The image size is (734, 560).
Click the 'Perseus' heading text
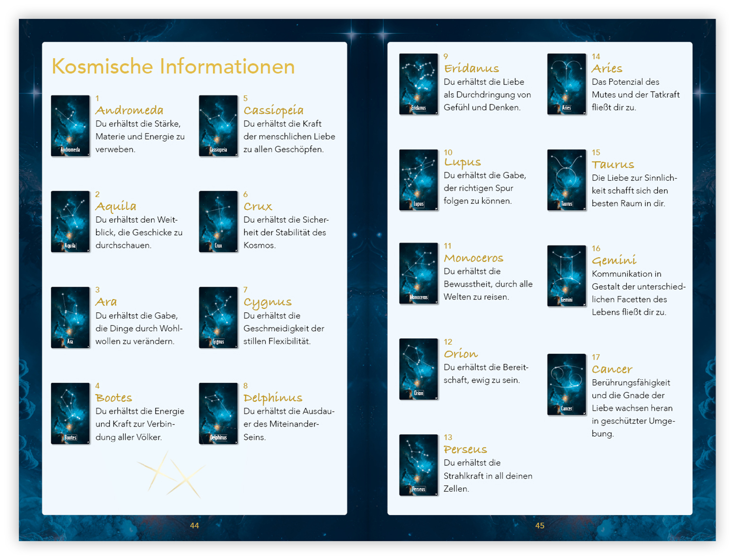[465, 450]
